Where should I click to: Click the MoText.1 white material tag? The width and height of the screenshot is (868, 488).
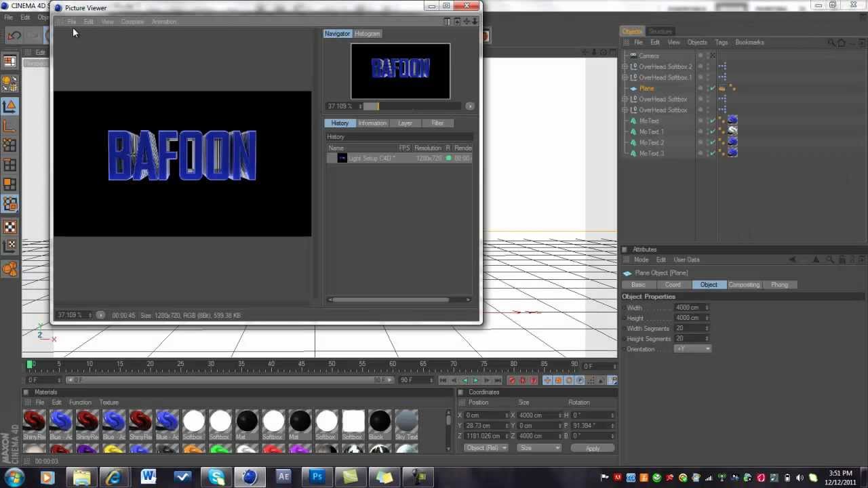[x=732, y=131]
